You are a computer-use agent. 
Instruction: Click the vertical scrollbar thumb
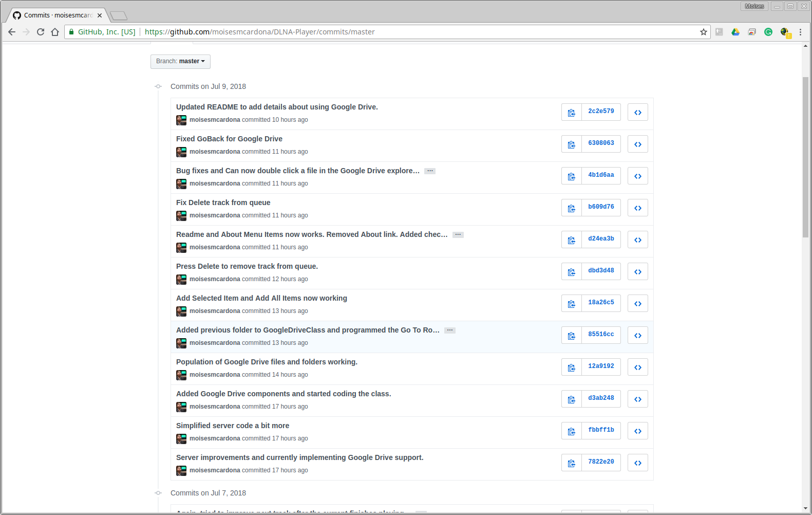pyautogui.click(x=805, y=157)
